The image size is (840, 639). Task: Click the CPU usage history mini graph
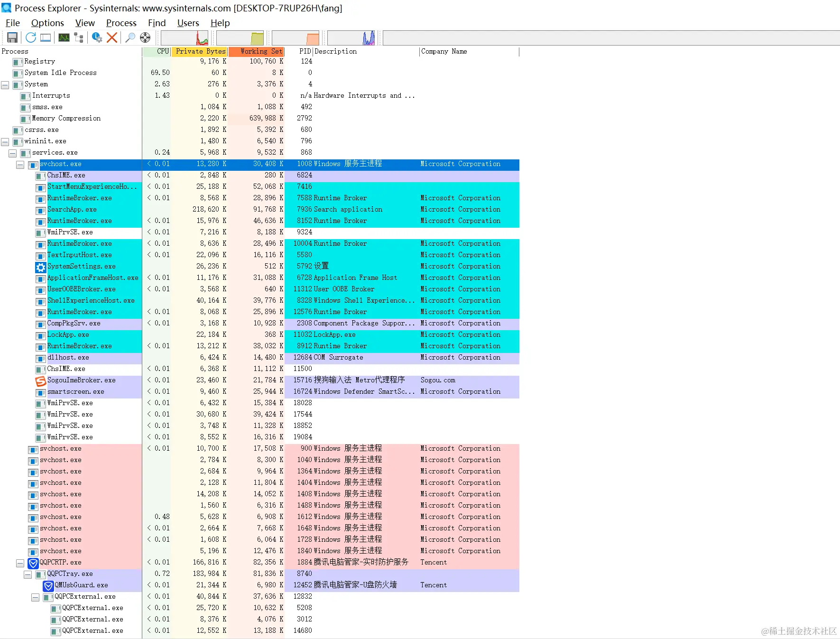tap(185, 38)
